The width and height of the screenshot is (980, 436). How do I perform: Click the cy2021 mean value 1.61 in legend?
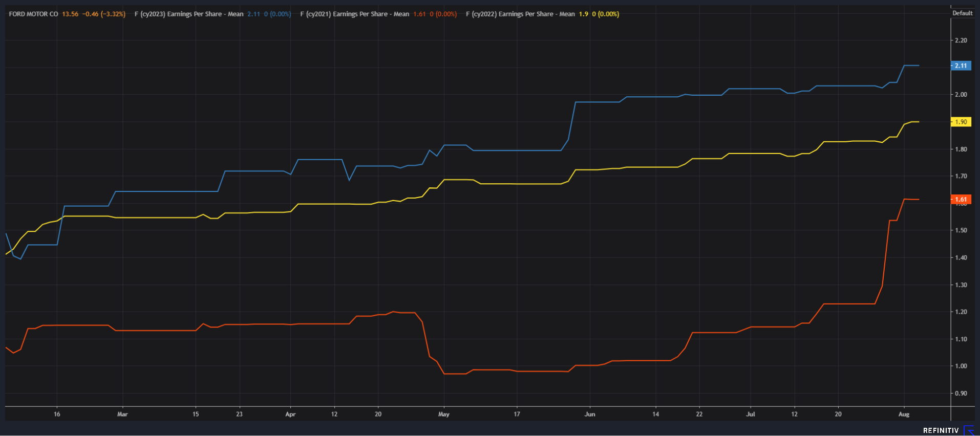pyautogui.click(x=419, y=14)
